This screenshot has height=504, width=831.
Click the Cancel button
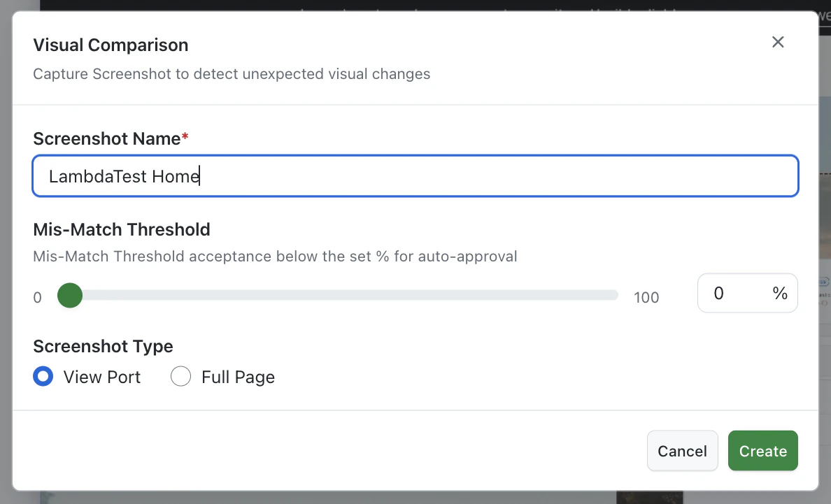pyautogui.click(x=682, y=451)
